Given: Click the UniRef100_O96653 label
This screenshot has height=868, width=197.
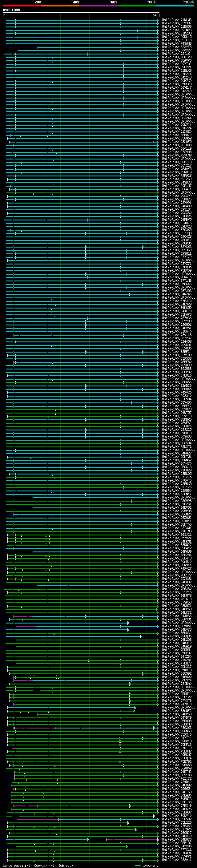Looking at the screenshot, I should coord(177,765).
